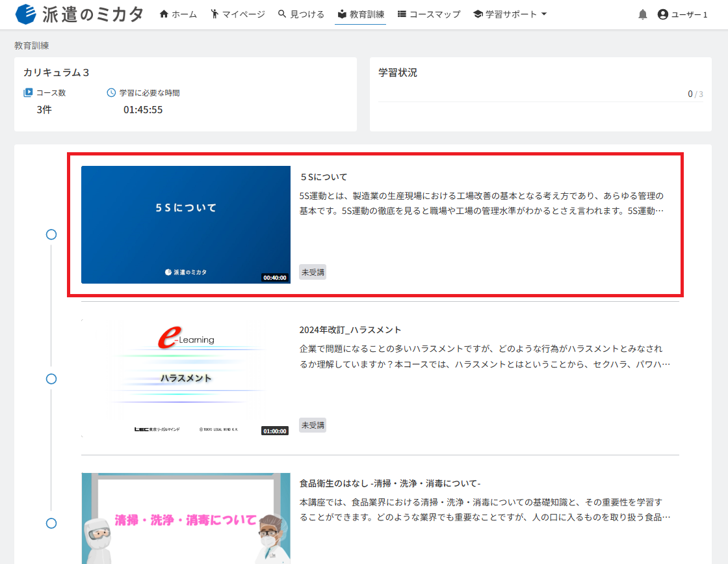Go to the ホーム menu item
The width and height of the screenshot is (728, 564).
(x=178, y=14)
